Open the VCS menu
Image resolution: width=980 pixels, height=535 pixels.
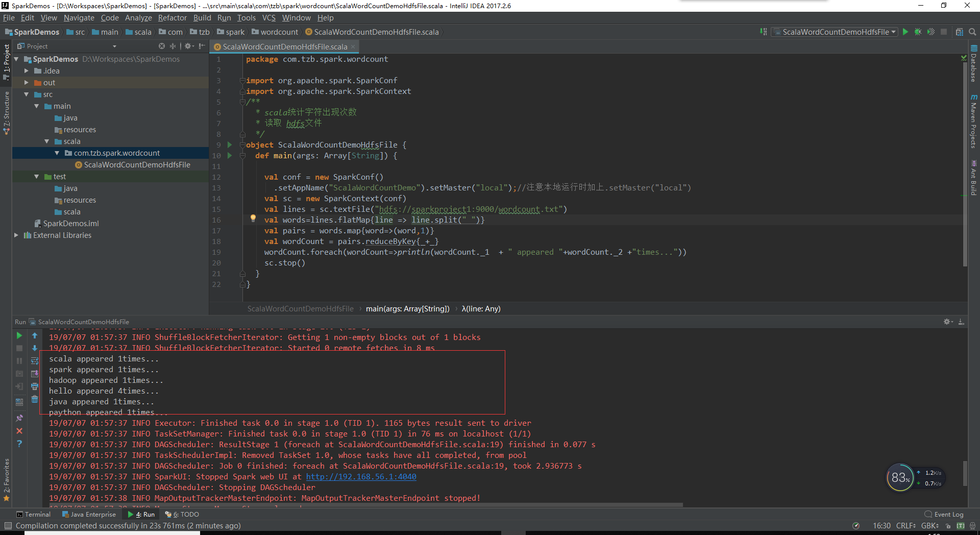(269, 17)
